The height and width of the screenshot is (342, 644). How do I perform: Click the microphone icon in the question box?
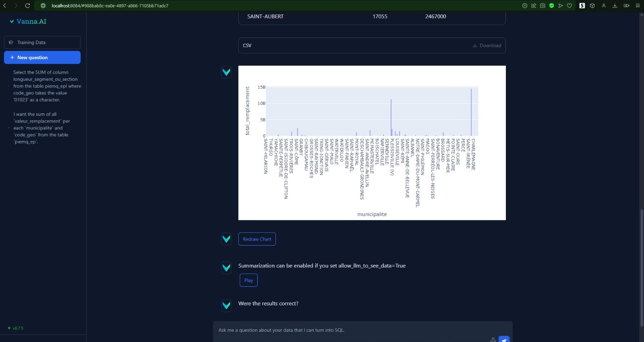coord(493,340)
